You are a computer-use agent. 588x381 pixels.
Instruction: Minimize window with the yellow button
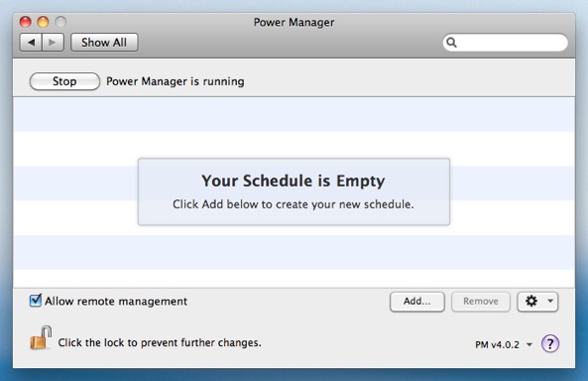click(43, 22)
